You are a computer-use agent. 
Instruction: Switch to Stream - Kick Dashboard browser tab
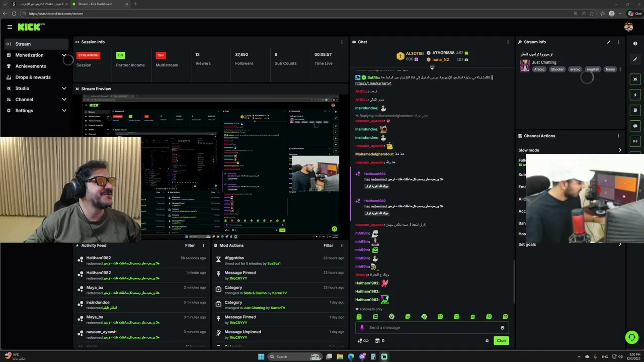click(x=100, y=4)
